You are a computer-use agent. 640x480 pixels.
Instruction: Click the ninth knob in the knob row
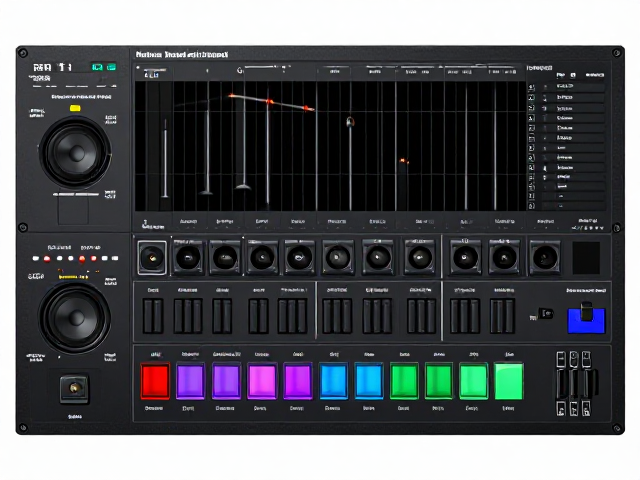[465, 258]
